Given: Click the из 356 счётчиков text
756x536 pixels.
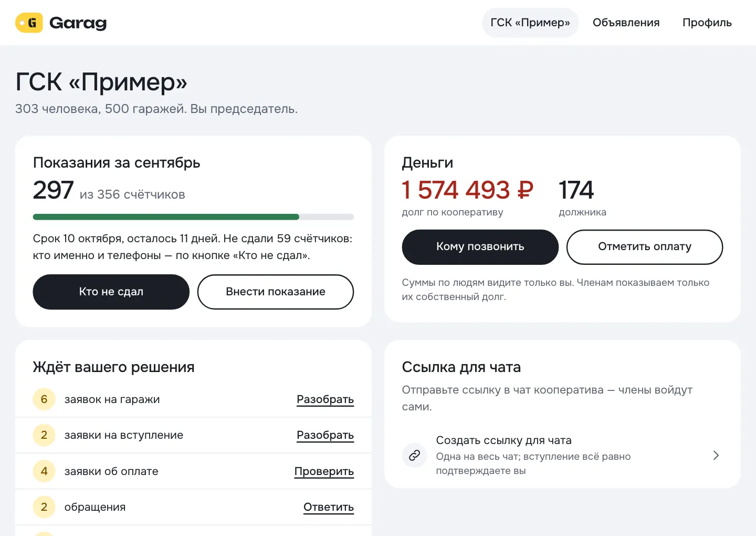Looking at the screenshot, I should 132,194.
